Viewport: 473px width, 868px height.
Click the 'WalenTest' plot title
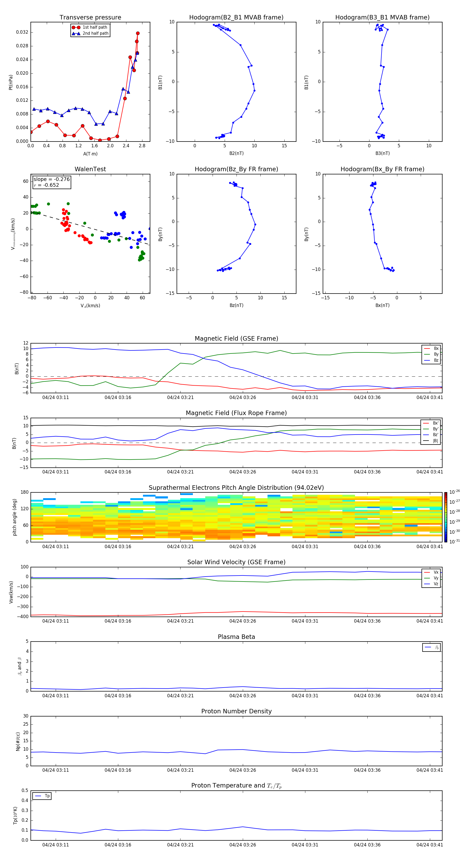pyautogui.click(x=90, y=169)
